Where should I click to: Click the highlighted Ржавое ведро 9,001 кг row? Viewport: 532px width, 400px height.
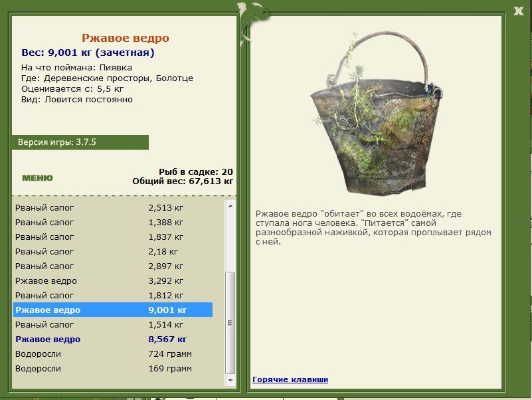113,310
